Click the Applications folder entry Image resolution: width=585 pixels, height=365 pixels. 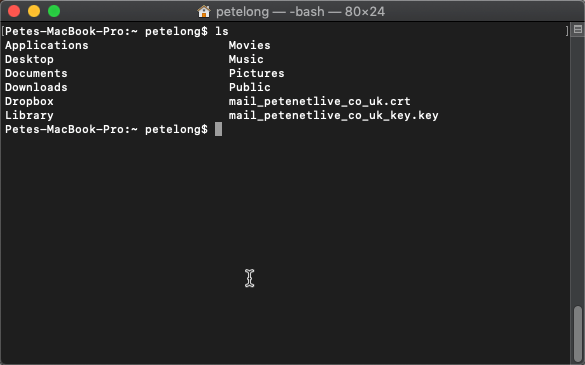(47, 46)
